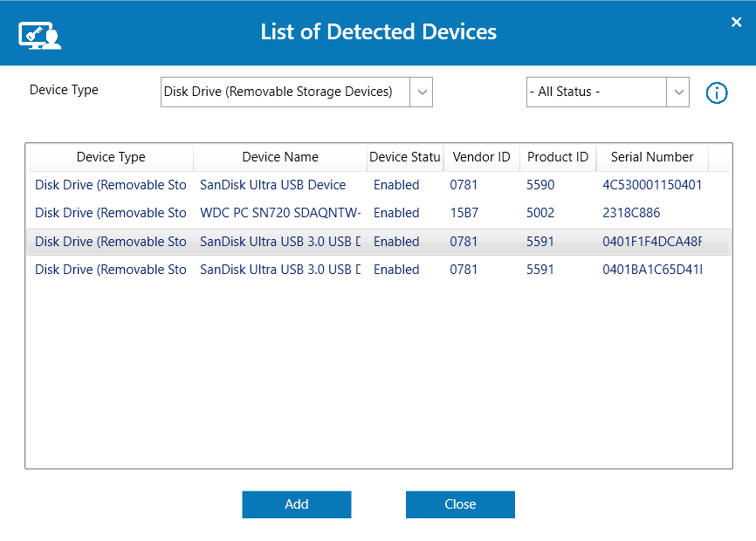Click the Vendor ID column header
756x541 pixels.
click(x=481, y=157)
